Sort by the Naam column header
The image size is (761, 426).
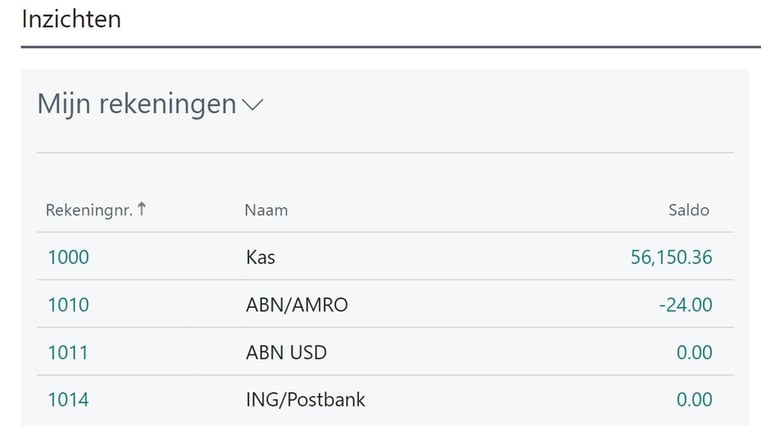coord(266,210)
